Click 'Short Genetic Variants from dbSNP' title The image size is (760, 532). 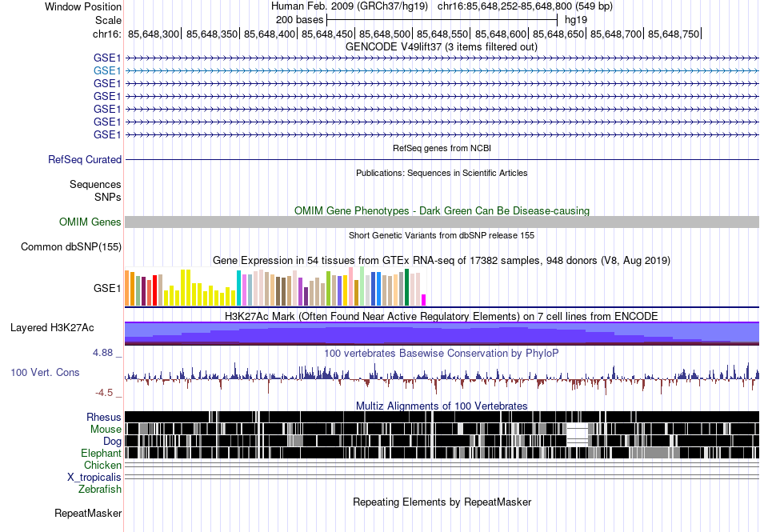442,235
